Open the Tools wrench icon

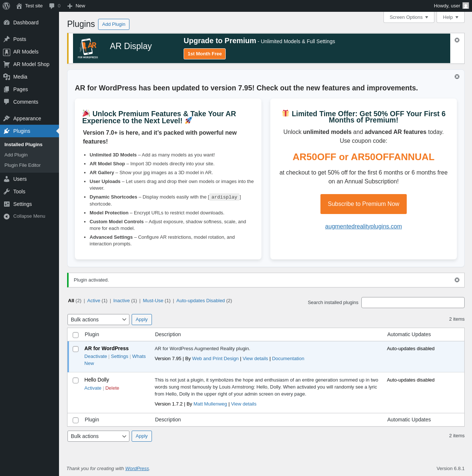pyautogui.click(x=7, y=192)
